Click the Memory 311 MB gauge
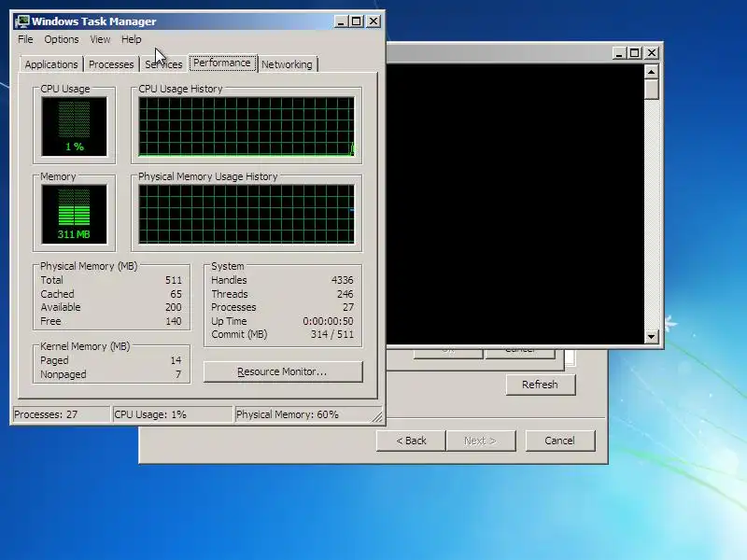This screenshot has width=747, height=560. [74, 215]
